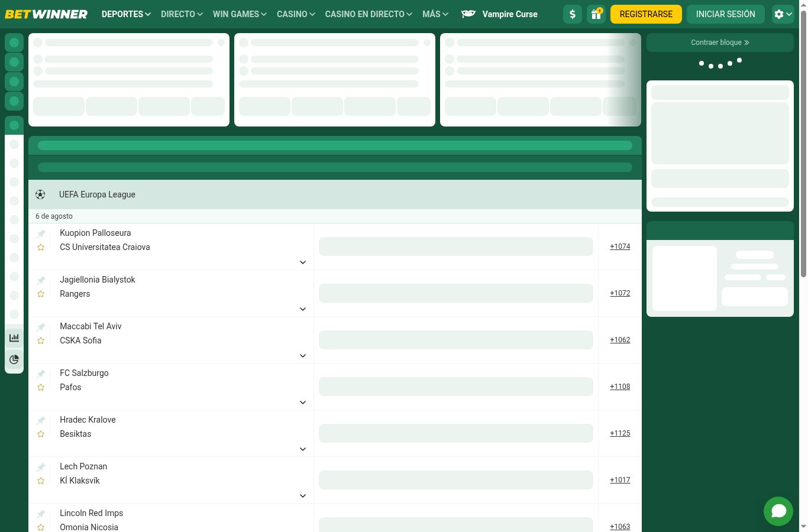Expand FC Salzburgo vs Pafos chevron
Image resolution: width=808 pixels, height=532 pixels.
303,403
